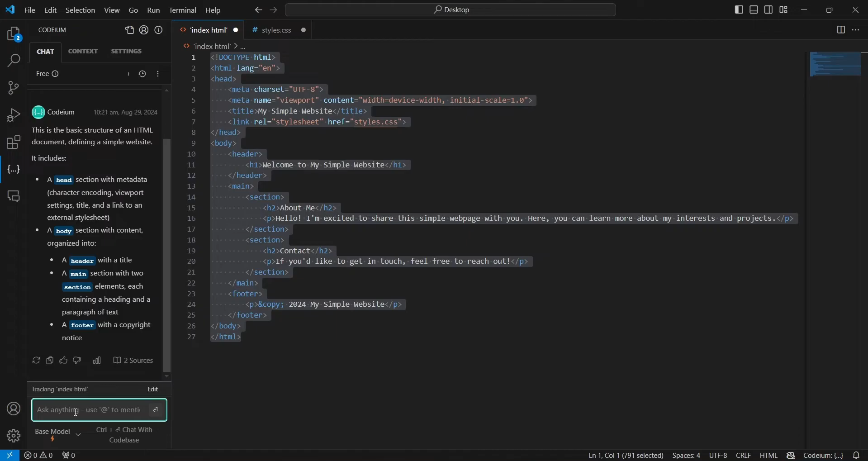Give the response a thumbs down
Viewport: 868px width, 461px height.
(x=77, y=361)
